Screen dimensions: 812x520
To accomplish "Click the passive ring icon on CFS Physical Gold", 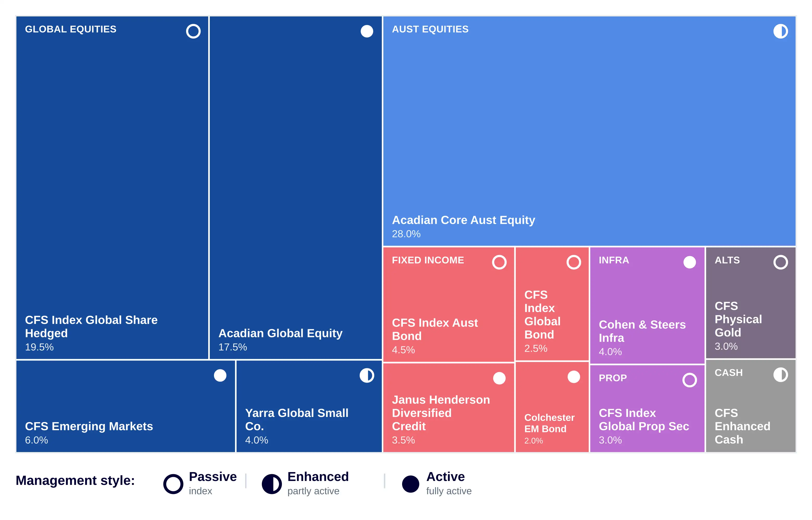I will (x=781, y=262).
